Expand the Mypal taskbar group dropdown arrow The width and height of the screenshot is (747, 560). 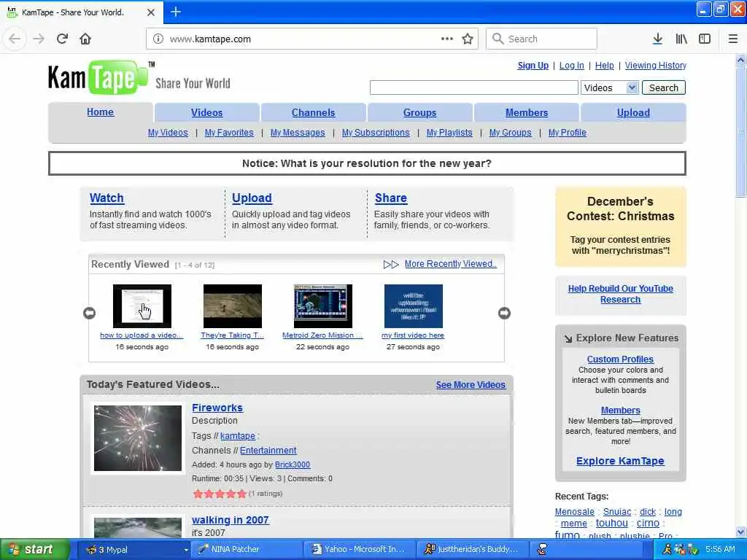coord(186,550)
